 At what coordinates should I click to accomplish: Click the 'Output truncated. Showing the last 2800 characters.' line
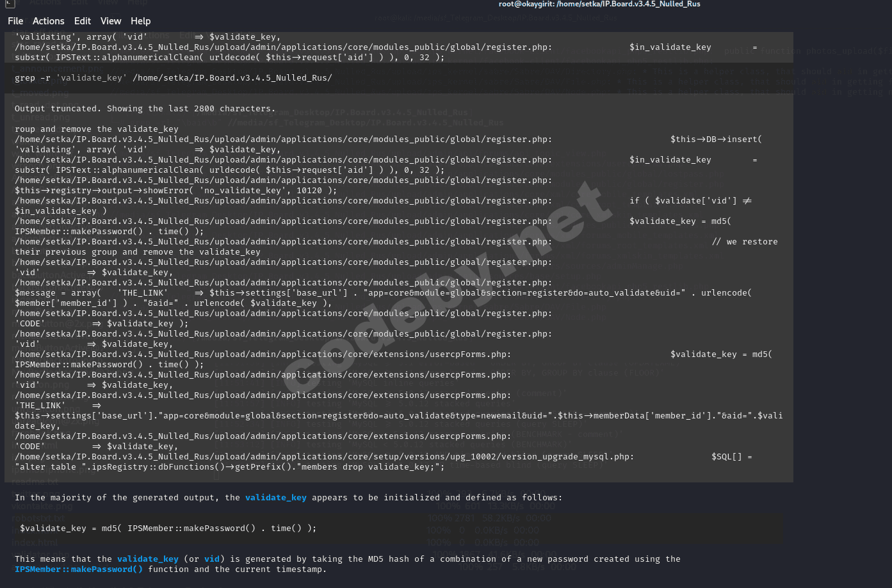(145, 109)
